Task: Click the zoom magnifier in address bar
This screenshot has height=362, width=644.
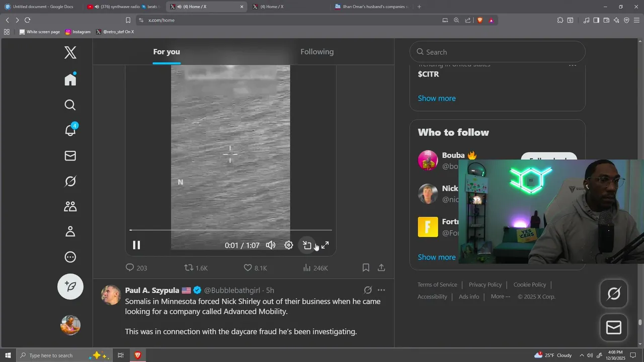Action: pyautogui.click(x=456, y=20)
